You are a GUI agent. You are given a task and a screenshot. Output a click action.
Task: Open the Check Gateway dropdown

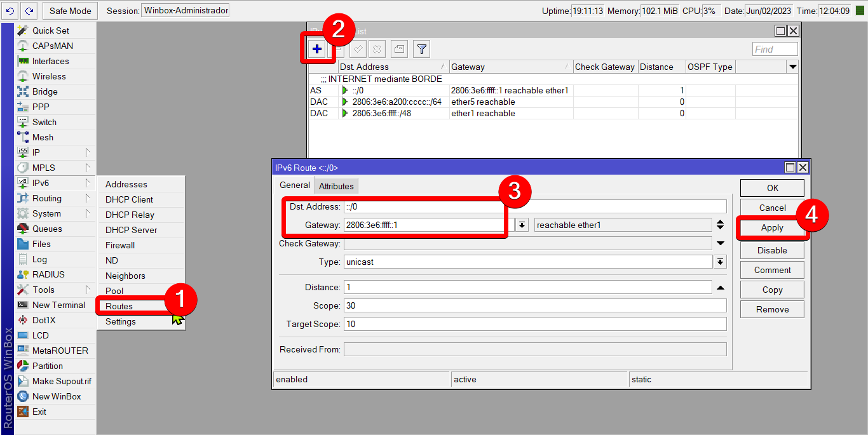click(720, 244)
